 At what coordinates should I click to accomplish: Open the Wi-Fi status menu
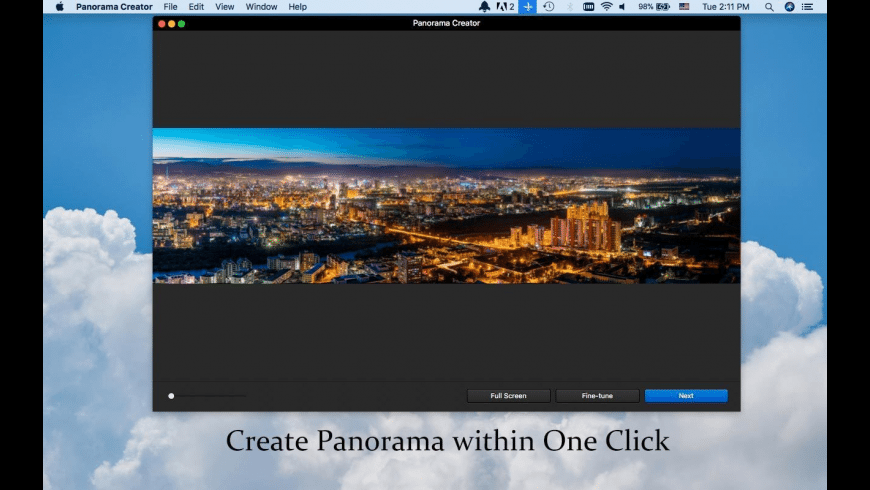[x=607, y=7]
